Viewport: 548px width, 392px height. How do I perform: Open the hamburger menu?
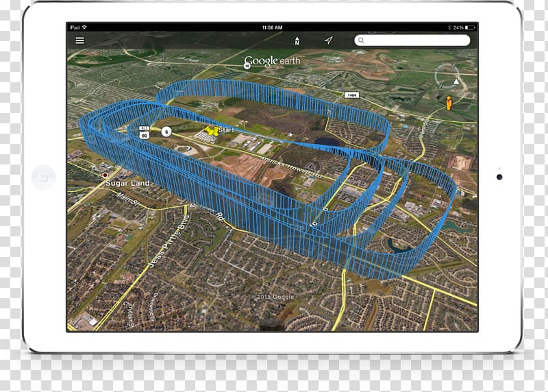pyautogui.click(x=79, y=40)
